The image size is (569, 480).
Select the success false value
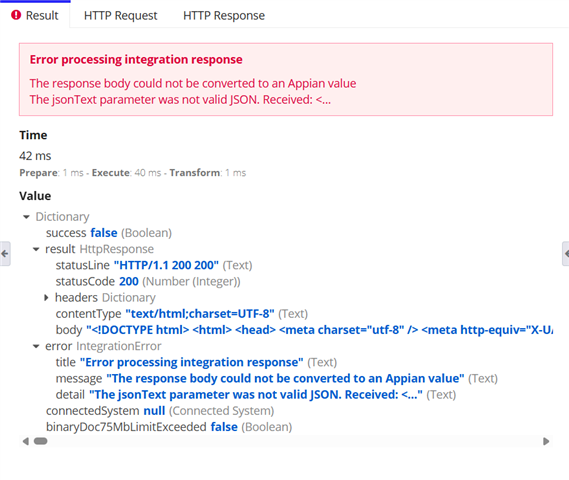(104, 233)
